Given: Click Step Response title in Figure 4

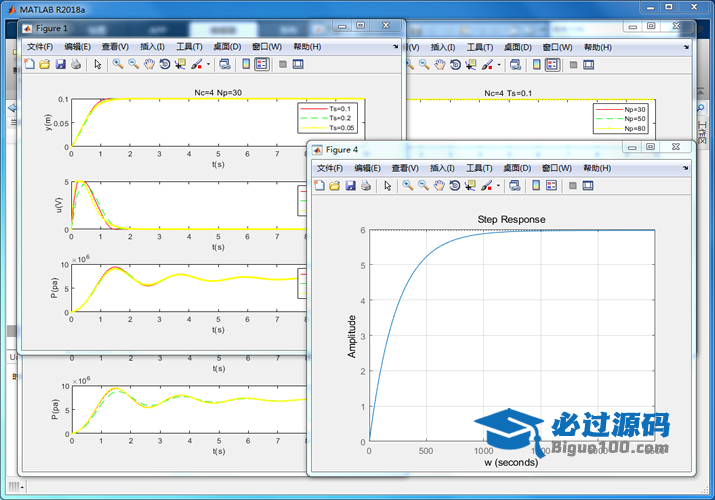Looking at the screenshot, I should [511, 219].
